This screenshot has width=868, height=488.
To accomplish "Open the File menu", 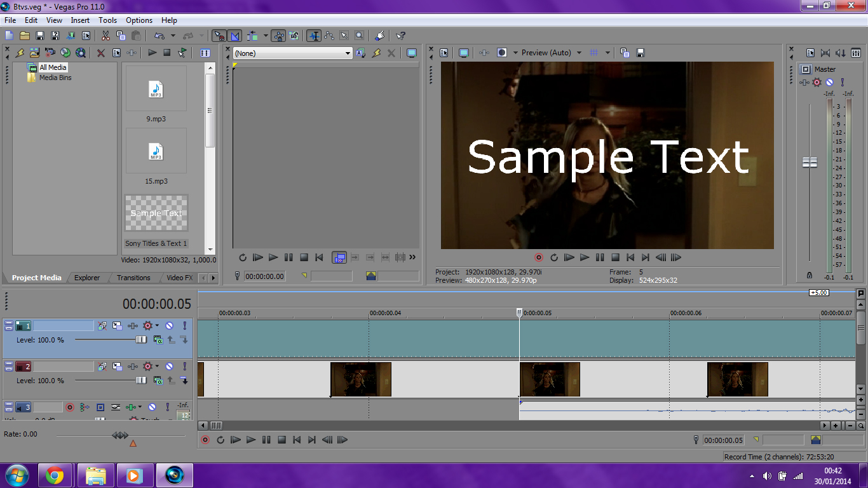I will 10,20.
